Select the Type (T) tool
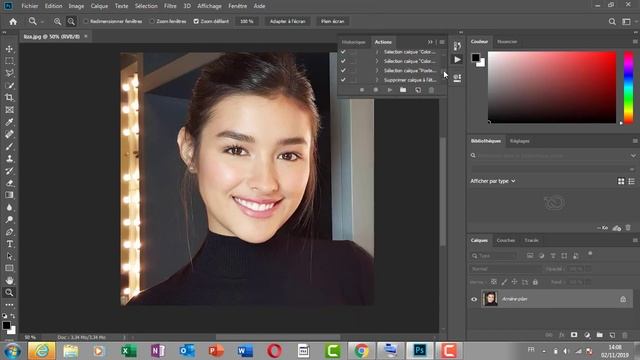The width and height of the screenshot is (640, 360). (9, 244)
